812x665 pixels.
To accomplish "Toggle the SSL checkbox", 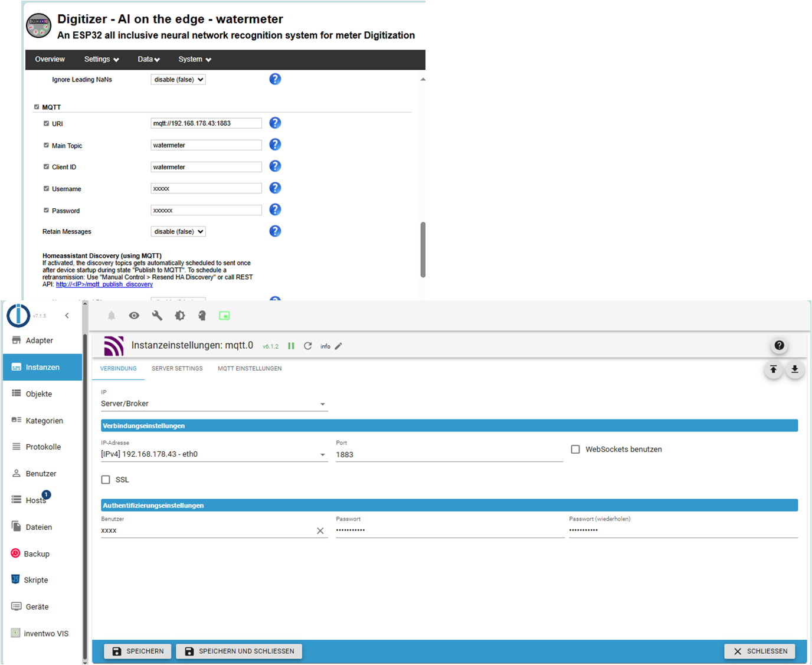I will pyautogui.click(x=106, y=480).
